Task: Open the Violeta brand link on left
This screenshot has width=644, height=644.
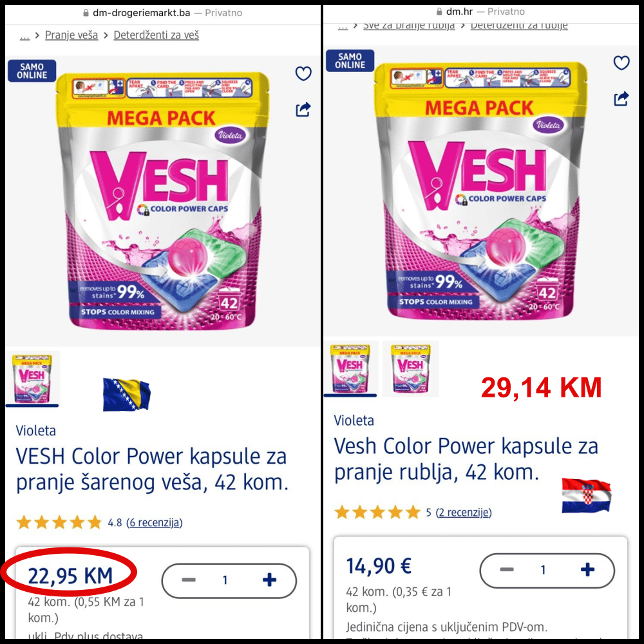Action: 35,430
